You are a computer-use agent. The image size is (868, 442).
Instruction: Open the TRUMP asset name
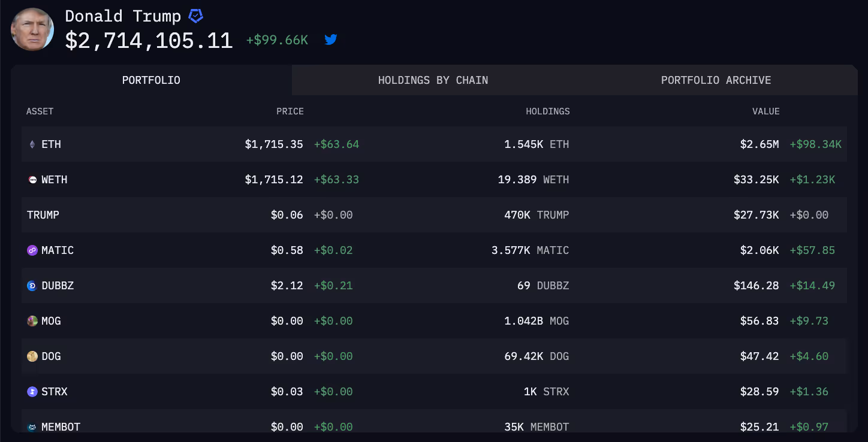[x=43, y=215]
